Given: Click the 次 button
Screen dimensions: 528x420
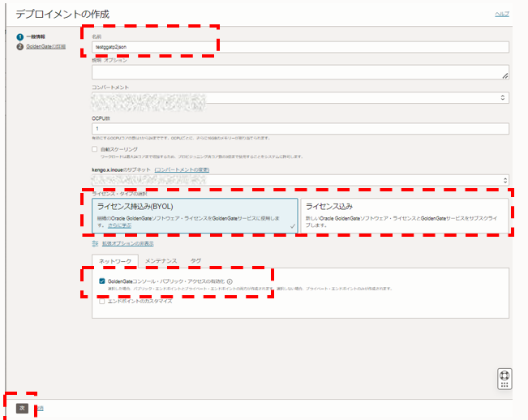Looking at the screenshot, I should point(22,408).
